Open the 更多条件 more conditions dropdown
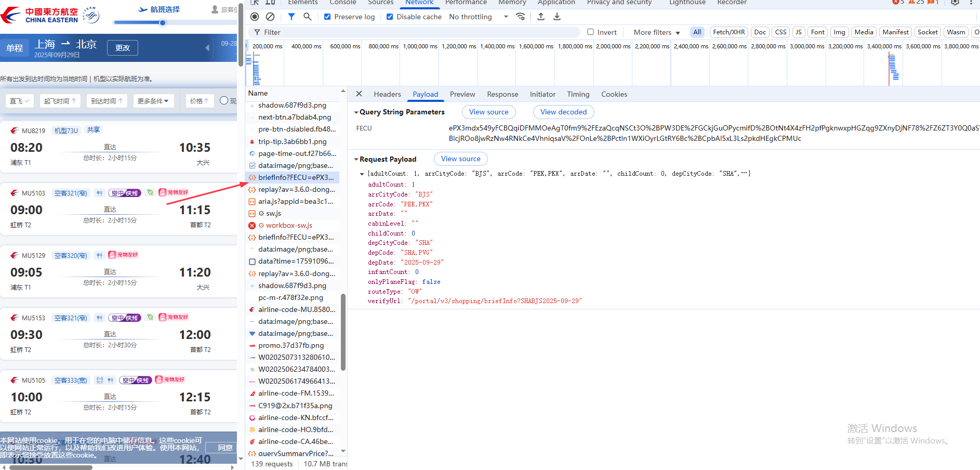Viewport: 980px width, 470px height. 153,101
